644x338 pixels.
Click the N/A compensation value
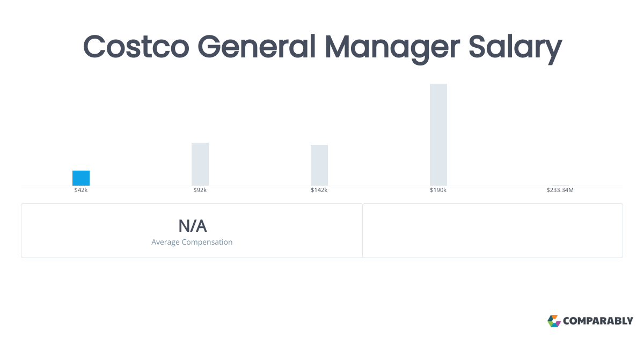pyautogui.click(x=192, y=226)
